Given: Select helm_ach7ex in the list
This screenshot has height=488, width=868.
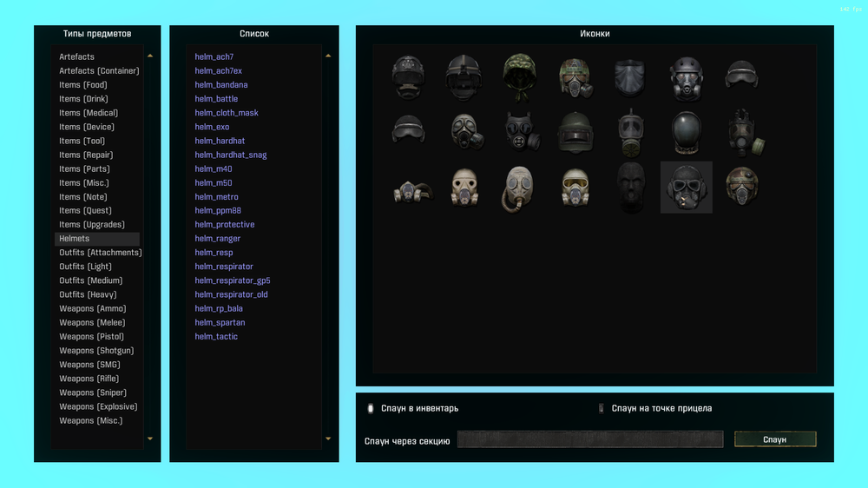Looking at the screenshot, I should tap(218, 71).
